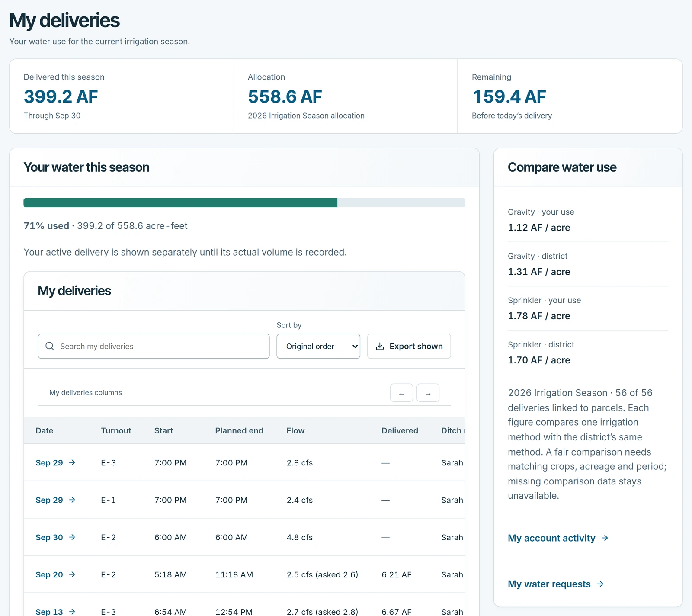Click the Start column header
692x616 pixels.
click(163, 430)
